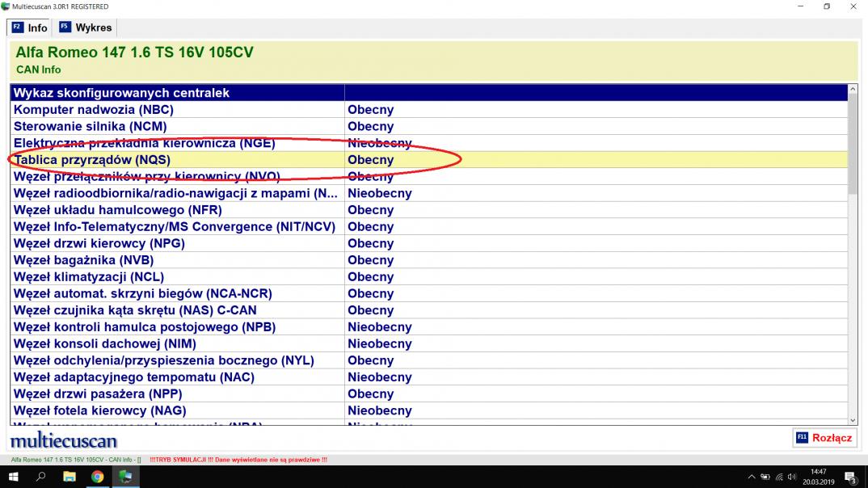This screenshot has width=868, height=488.
Task: Open the Wykres tab
Action: 86,27
